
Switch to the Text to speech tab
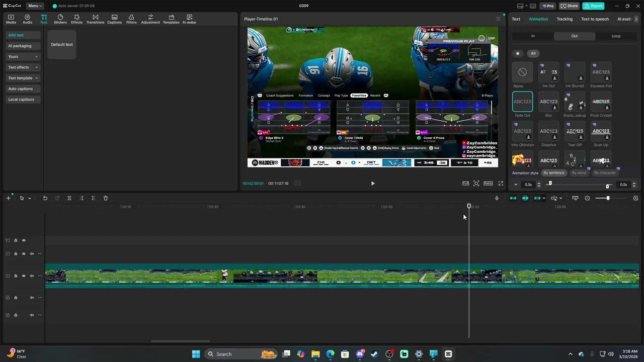coord(595,19)
